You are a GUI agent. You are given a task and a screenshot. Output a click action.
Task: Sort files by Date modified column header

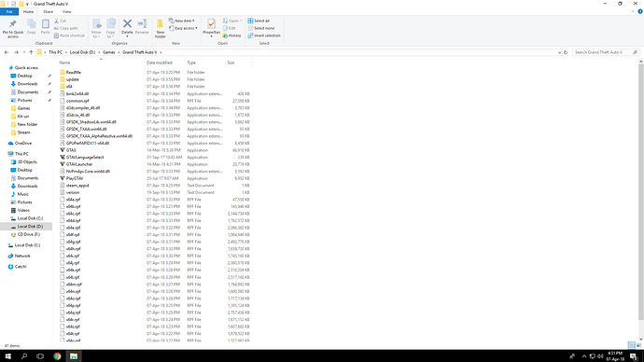160,63
